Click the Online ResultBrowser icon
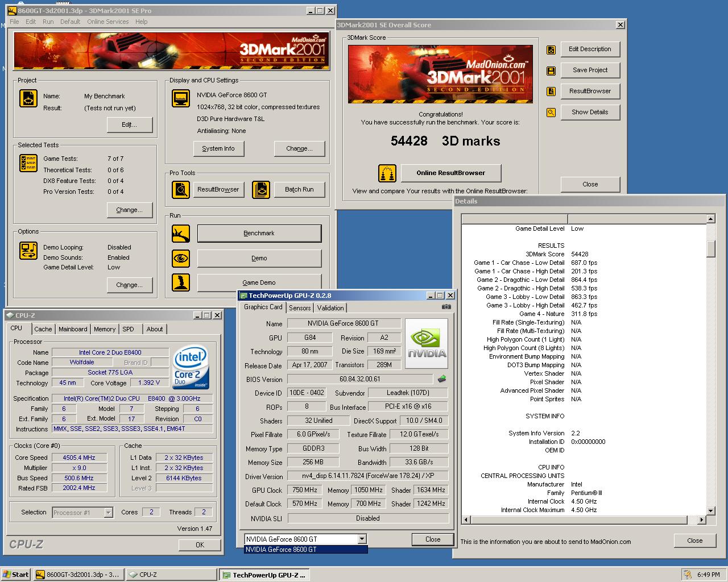 tap(387, 173)
